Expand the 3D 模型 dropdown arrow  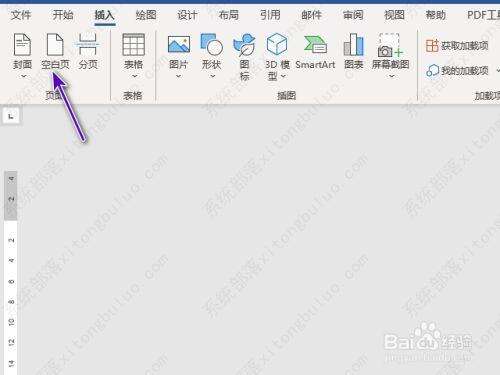pyautogui.click(x=283, y=76)
